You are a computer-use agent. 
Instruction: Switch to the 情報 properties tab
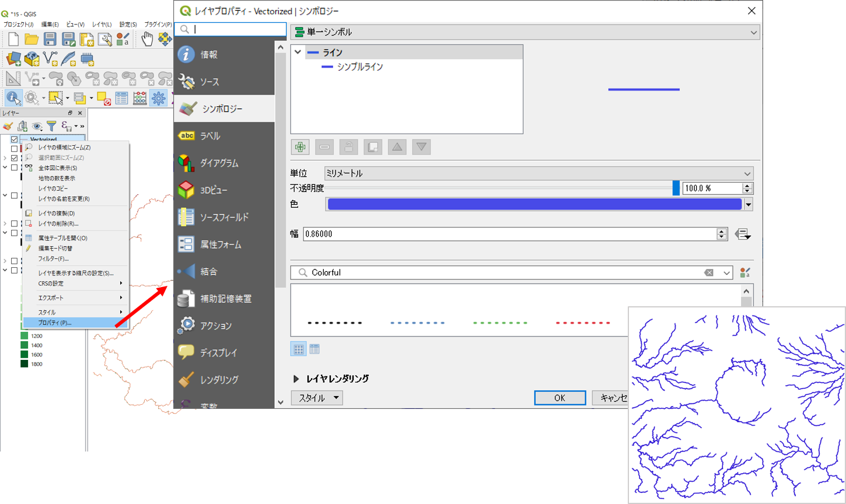[225, 54]
